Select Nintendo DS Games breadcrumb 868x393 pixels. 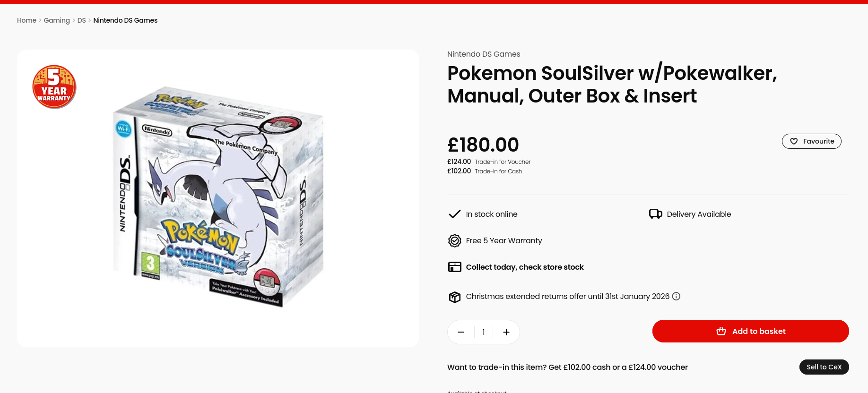point(125,20)
